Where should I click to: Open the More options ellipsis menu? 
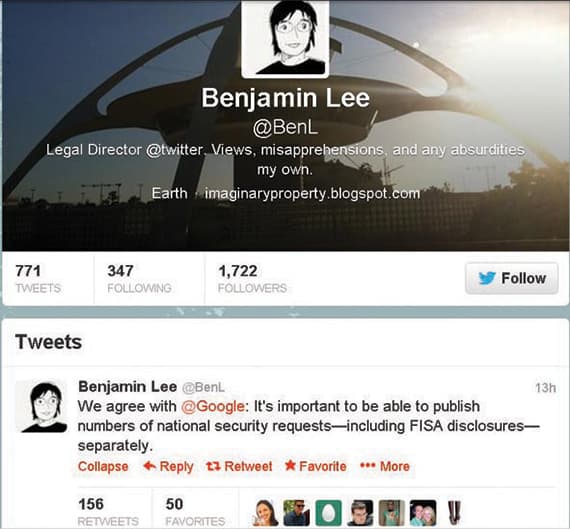[x=385, y=466]
